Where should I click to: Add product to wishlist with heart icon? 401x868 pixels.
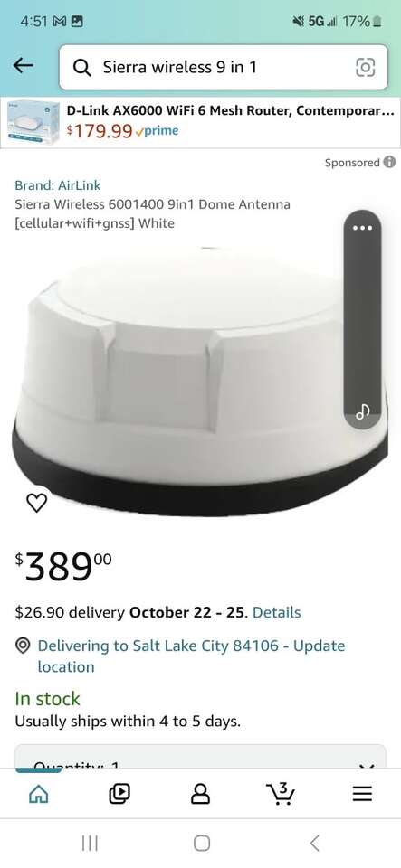coord(36,503)
